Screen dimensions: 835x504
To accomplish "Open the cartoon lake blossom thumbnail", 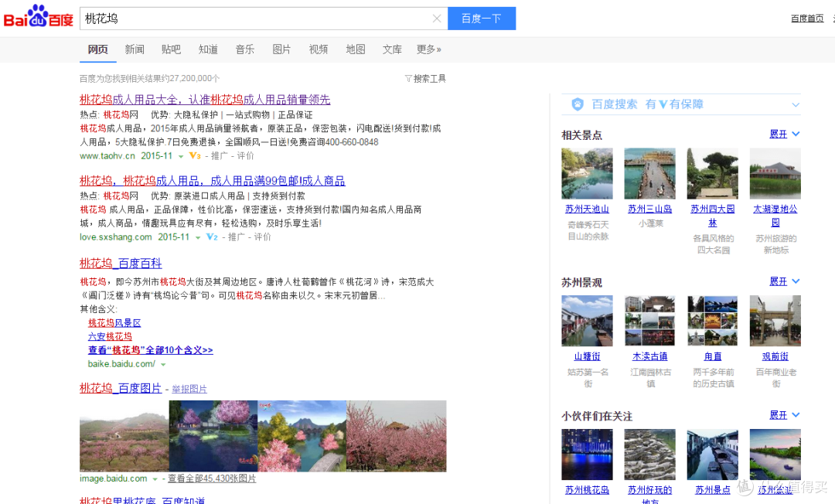I will (x=302, y=437).
